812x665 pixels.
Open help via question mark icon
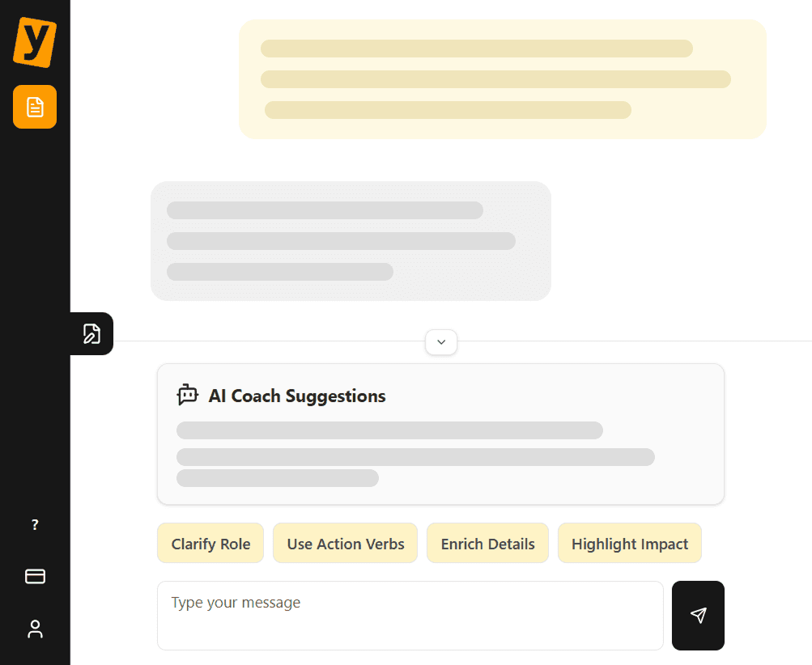[35, 525]
